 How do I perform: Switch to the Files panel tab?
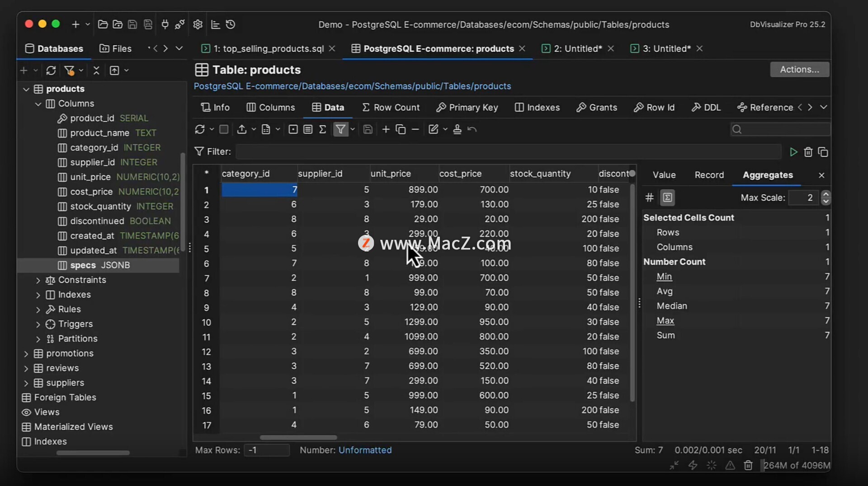tap(115, 48)
